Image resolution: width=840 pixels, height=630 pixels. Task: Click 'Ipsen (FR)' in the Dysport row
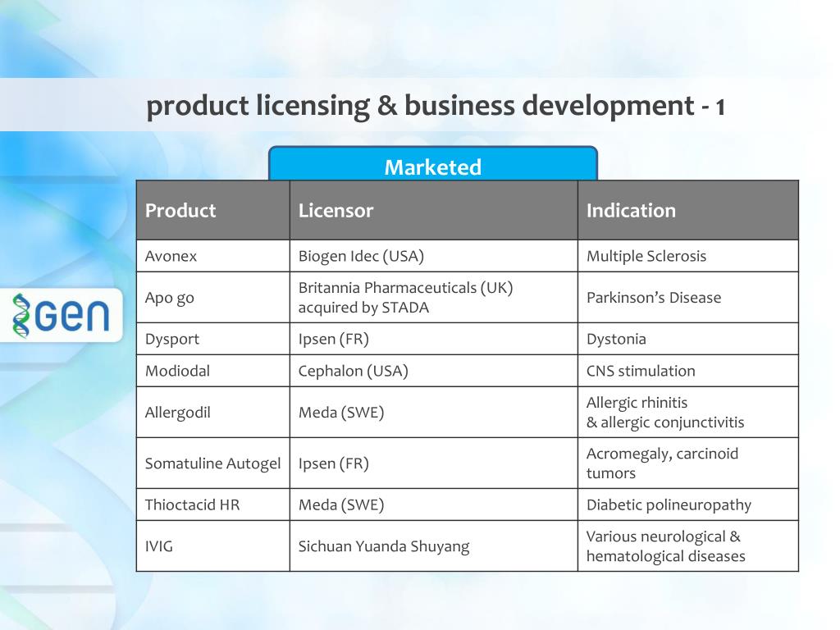click(x=434, y=339)
